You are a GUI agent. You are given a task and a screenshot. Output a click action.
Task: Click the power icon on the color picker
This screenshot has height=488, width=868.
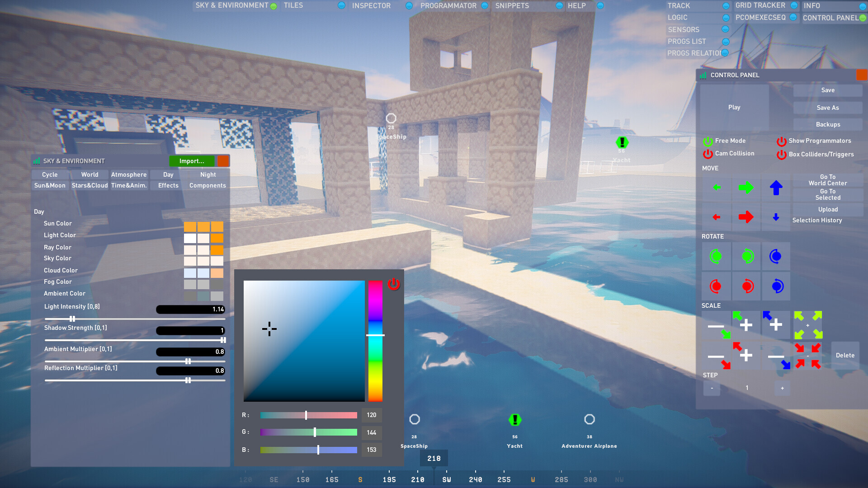(393, 284)
